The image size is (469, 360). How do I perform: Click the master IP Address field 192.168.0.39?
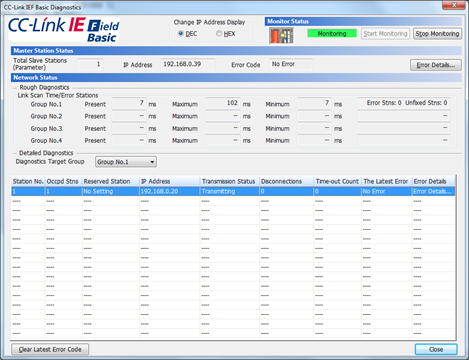[x=188, y=64]
